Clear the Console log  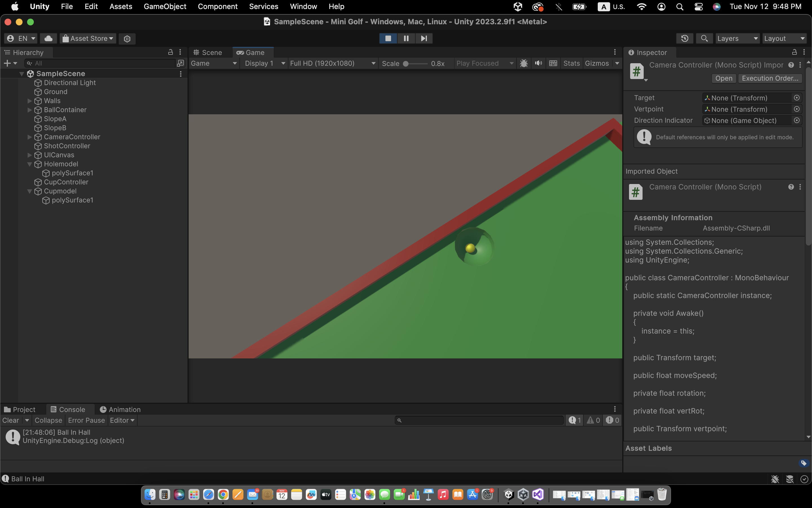point(10,420)
